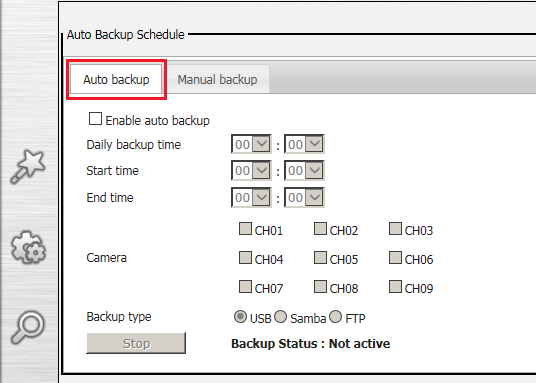Tick the CH01 camera checkbox

coord(245,229)
